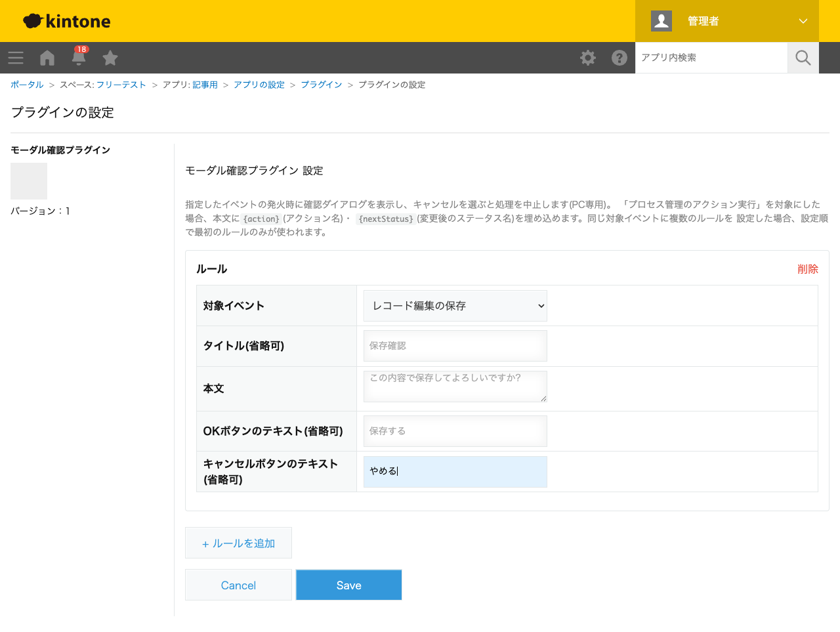
Task: Click the Save button
Action: click(x=349, y=585)
